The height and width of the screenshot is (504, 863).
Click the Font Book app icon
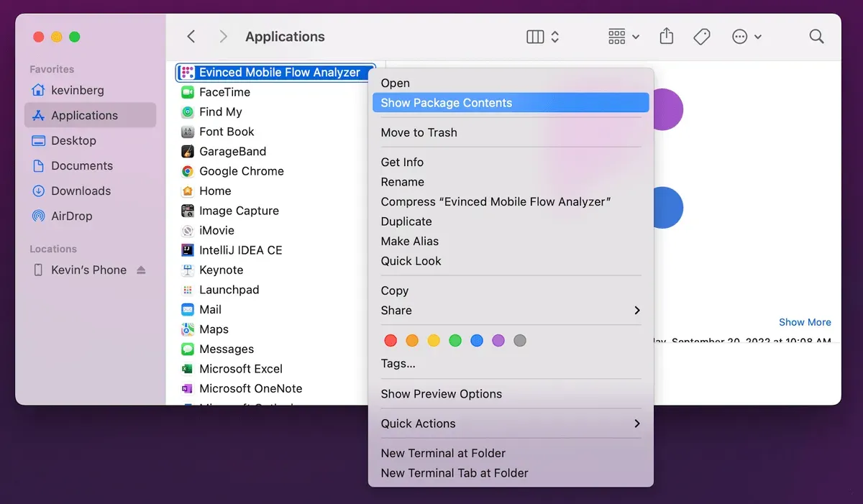pos(187,132)
